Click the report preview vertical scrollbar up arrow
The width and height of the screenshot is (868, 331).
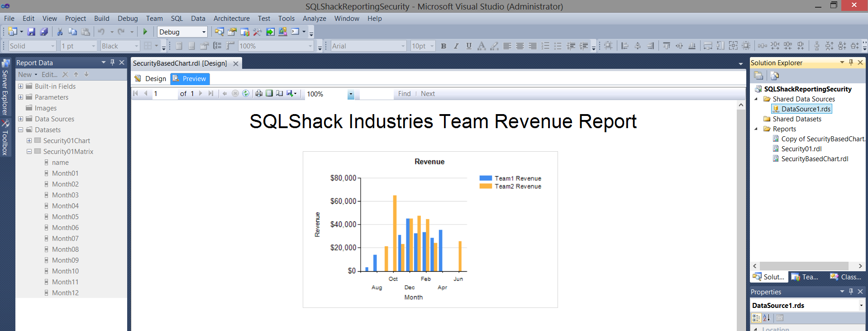tap(741, 105)
